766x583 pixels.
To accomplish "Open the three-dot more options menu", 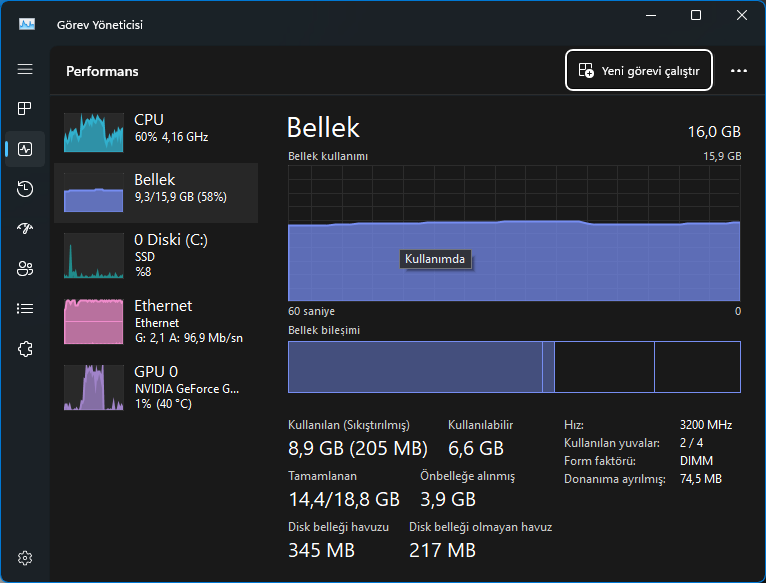I will pos(739,71).
